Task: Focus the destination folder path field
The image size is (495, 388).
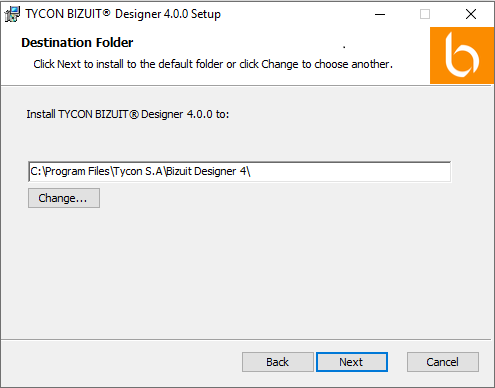Action: [240, 172]
